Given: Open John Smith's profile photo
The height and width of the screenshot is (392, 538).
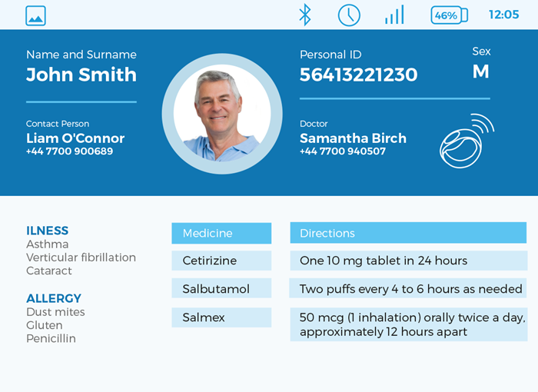Looking at the screenshot, I should [x=222, y=114].
